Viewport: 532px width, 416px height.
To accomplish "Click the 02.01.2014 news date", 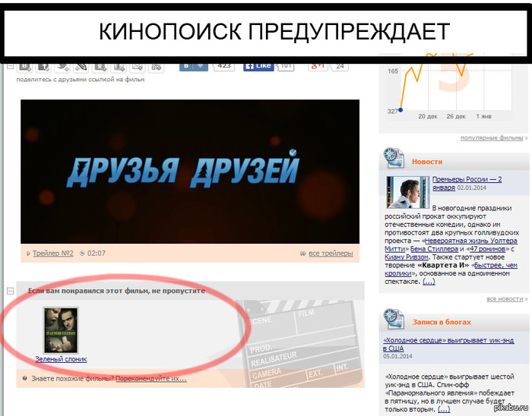I will 472,188.
